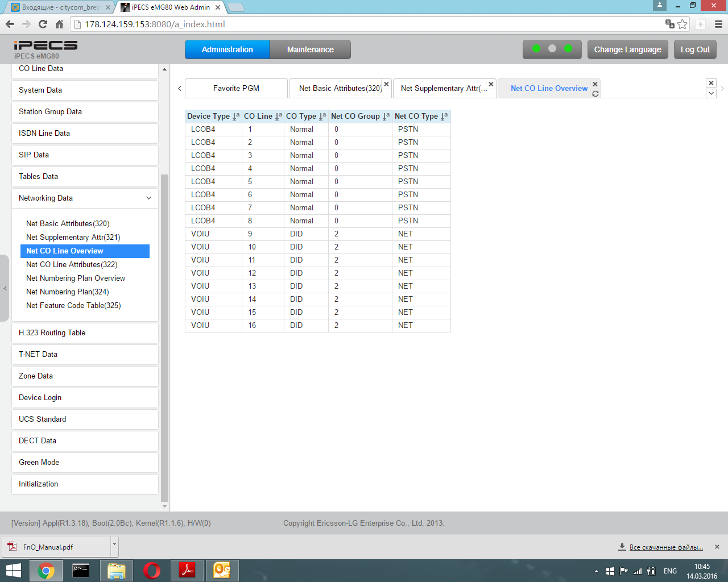Screen dimensions: 728x582
Task: Open the tab list dropdown arrow
Action: (x=711, y=93)
